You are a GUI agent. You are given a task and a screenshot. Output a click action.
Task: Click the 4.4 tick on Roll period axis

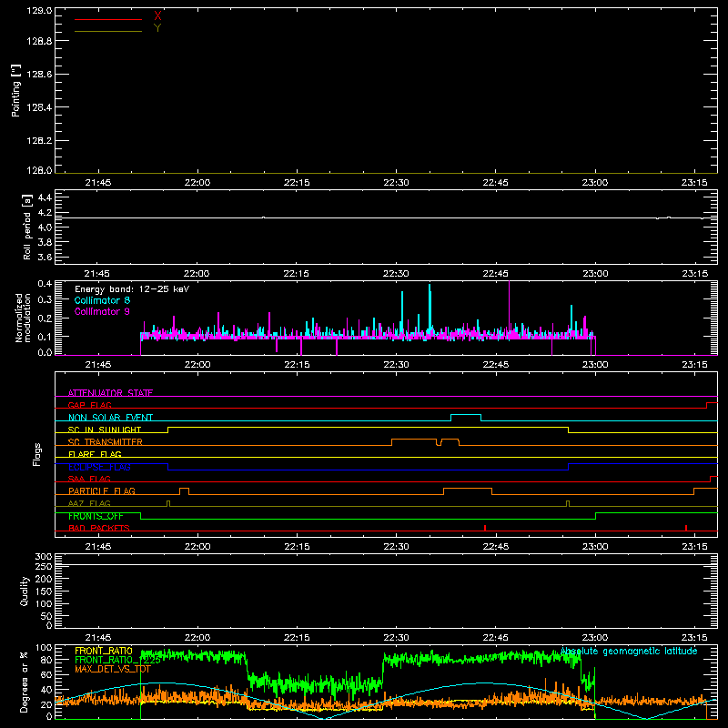tap(45, 197)
